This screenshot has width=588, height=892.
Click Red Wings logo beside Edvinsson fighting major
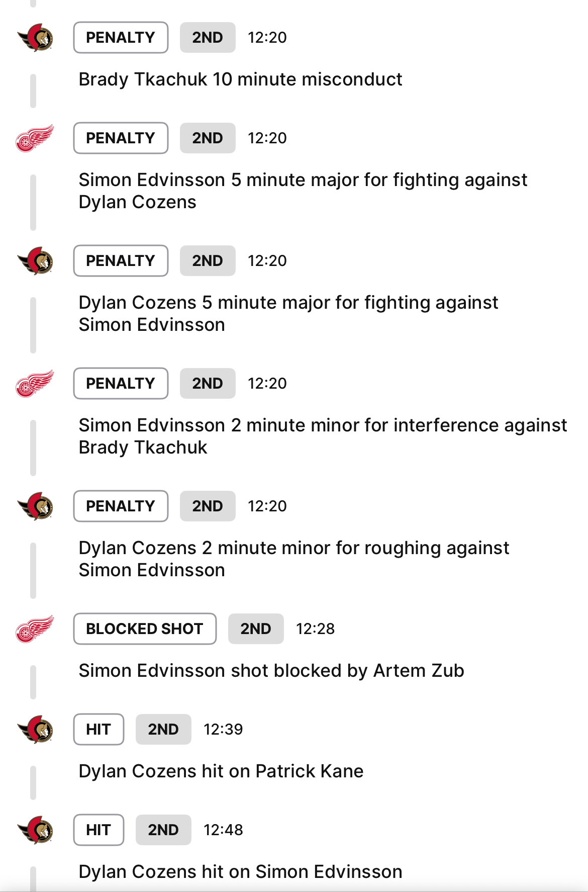coord(35,138)
